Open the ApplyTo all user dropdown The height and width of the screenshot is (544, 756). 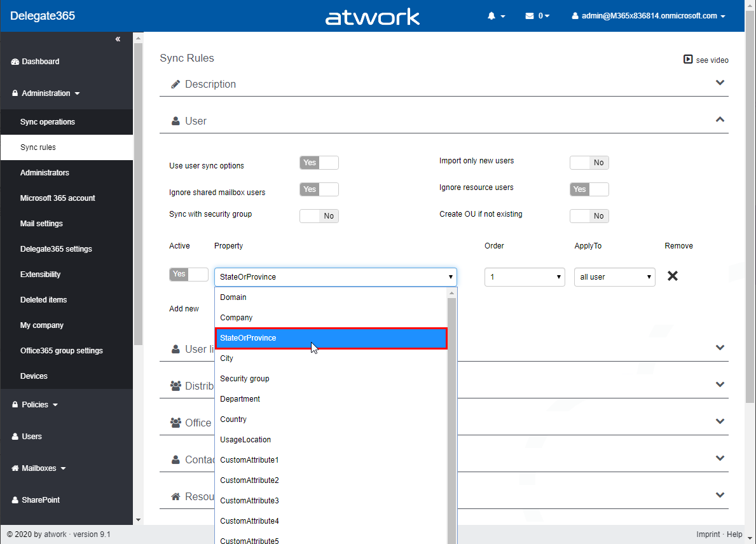[614, 277]
